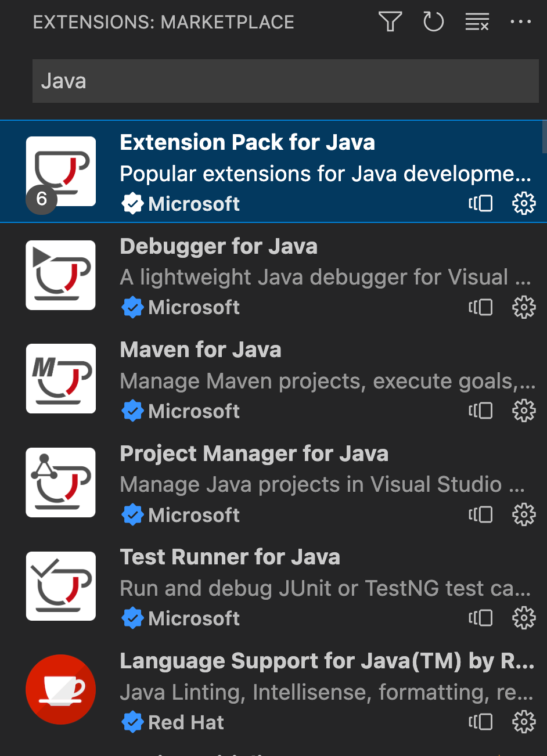Open the filter extensions icon
The image size is (547, 756).
[390, 22]
